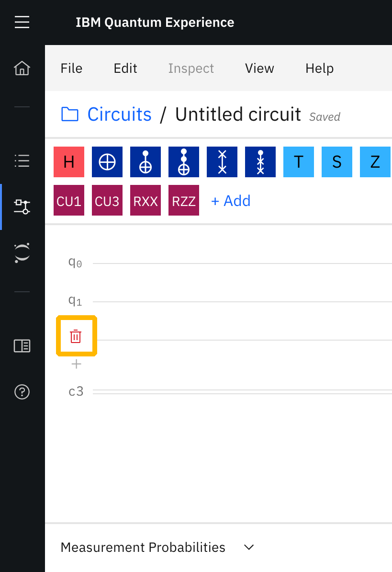Open the File menu
This screenshot has height=572, width=392.
(71, 69)
